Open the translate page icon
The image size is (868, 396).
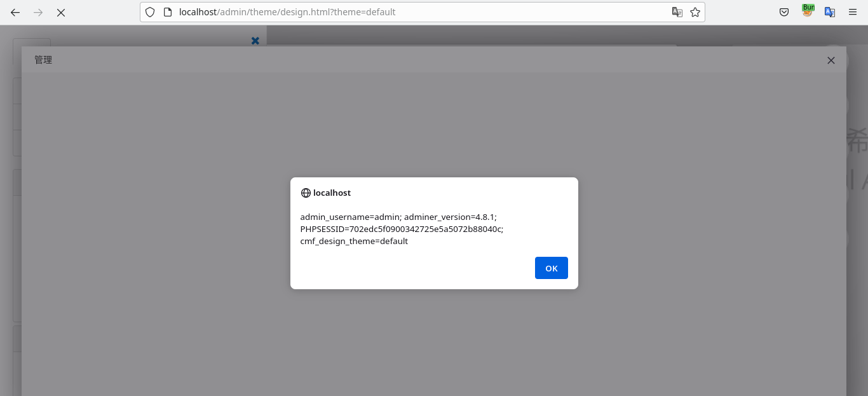pos(677,12)
